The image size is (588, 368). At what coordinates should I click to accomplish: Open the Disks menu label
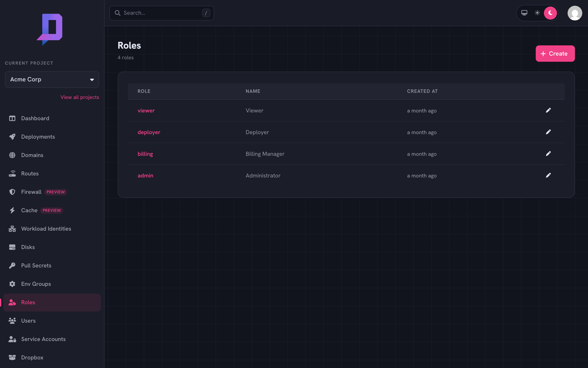pos(28,247)
